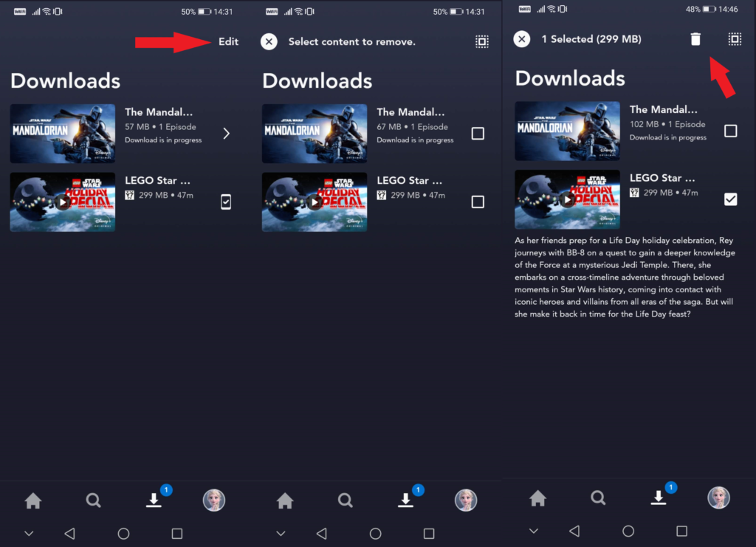Image resolution: width=756 pixels, height=547 pixels.
Task: Tap Select All icon next to trash
Action: pos(735,39)
